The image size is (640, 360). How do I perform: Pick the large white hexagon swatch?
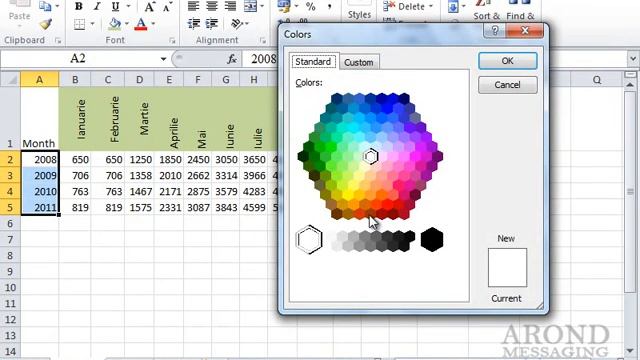click(309, 239)
